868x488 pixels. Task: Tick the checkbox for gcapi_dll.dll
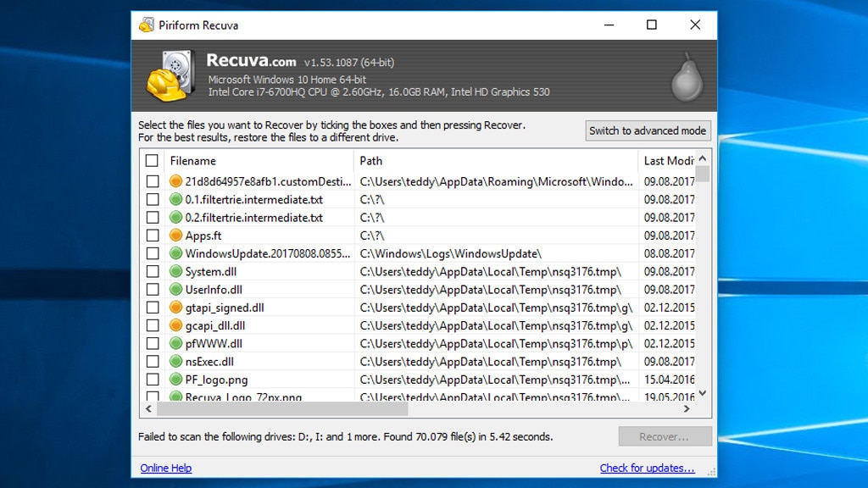tap(153, 325)
